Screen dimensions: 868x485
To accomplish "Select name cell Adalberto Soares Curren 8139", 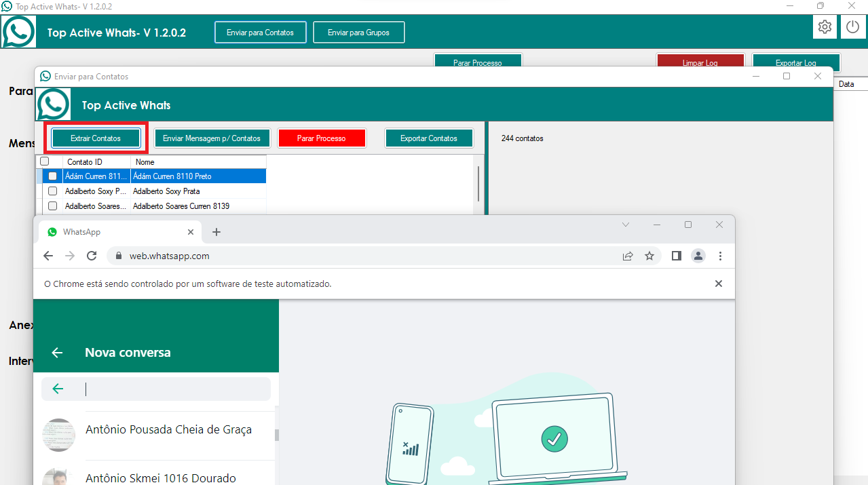I will tap(199, 206).
